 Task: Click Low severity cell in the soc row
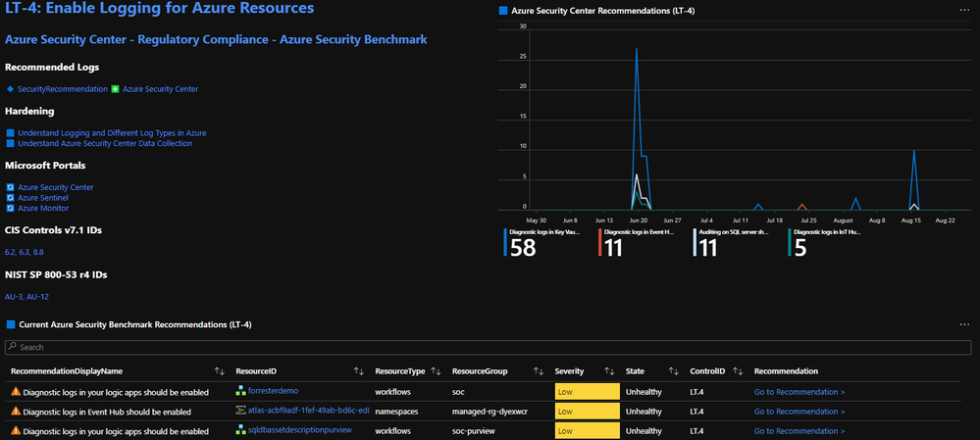click(x=587, y=392)
